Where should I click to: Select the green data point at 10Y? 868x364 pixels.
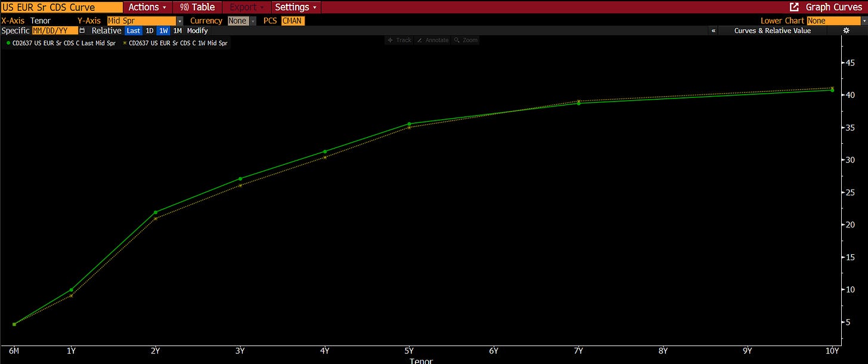832,91
